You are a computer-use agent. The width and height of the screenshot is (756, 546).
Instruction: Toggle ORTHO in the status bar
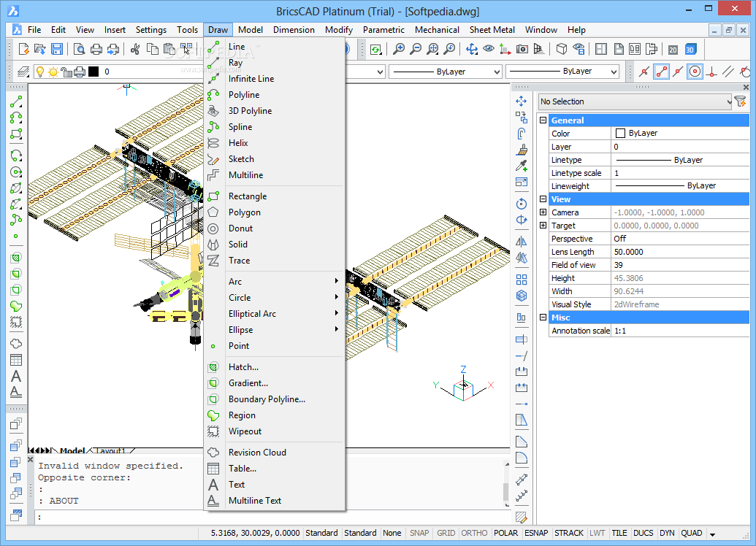pos(475,533)
